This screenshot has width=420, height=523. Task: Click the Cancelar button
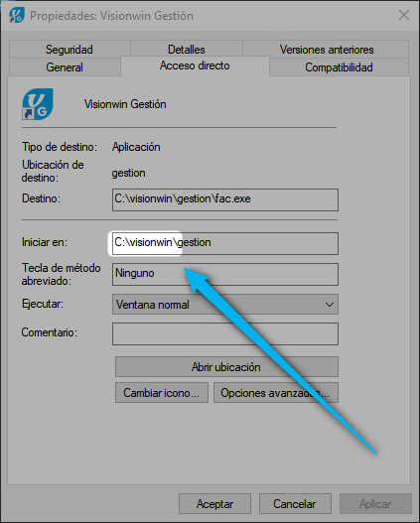[x=295, y=504]
